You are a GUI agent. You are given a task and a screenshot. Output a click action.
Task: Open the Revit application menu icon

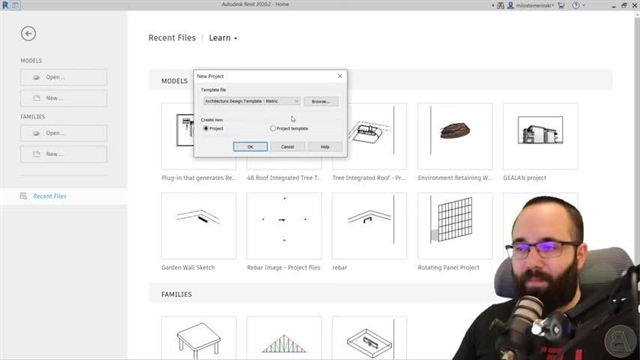pyautogui.click(x=5, y=5)
